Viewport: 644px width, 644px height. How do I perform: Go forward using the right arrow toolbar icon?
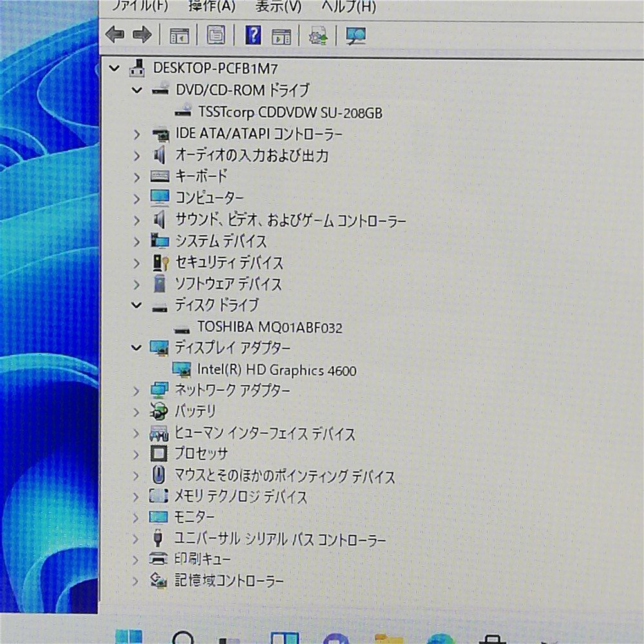coord(142,35)
